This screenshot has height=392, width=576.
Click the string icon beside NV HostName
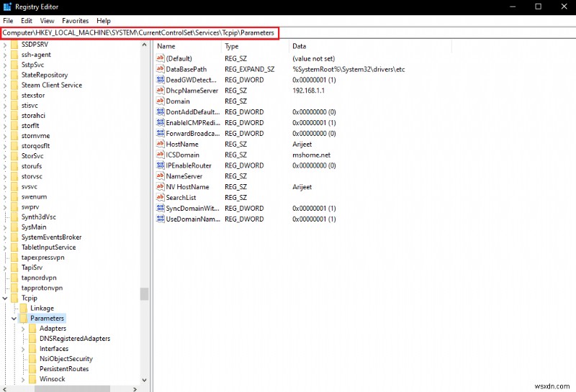click(x=160, y=186)
